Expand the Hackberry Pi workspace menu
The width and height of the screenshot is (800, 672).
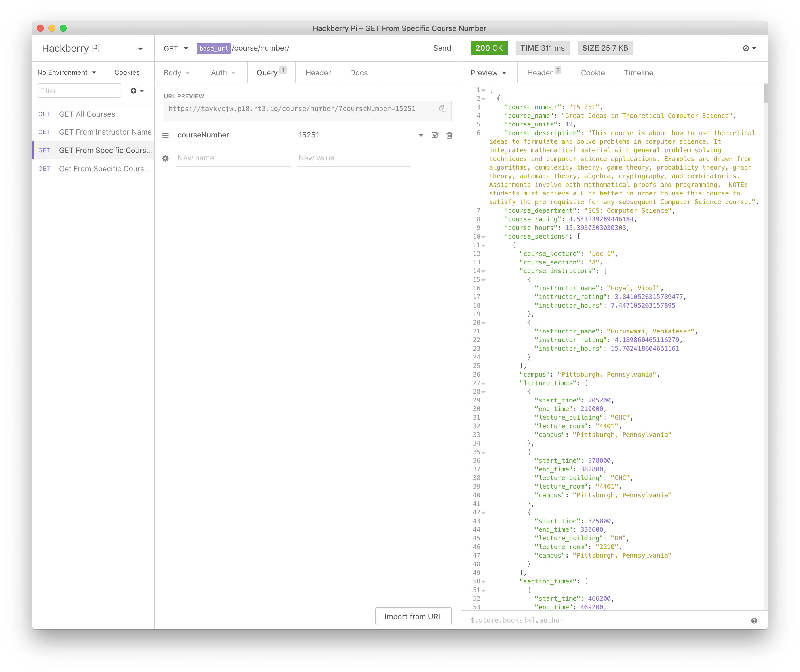(x=140, y=49)
